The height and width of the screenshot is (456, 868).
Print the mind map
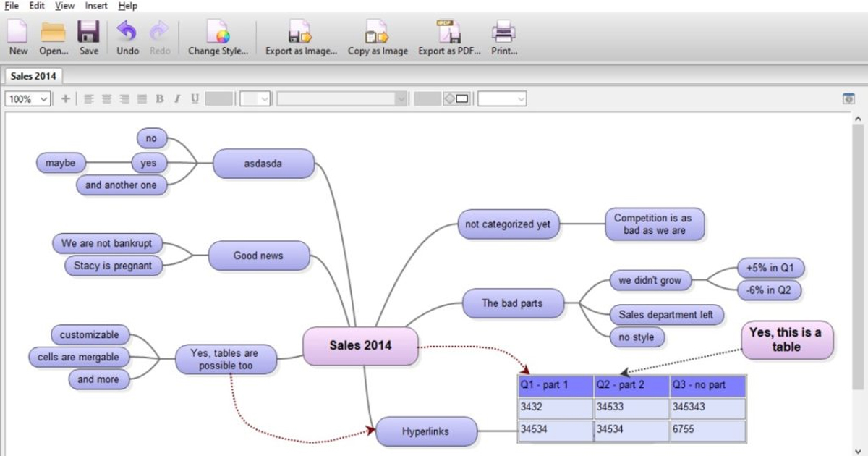tap(504, 38)
